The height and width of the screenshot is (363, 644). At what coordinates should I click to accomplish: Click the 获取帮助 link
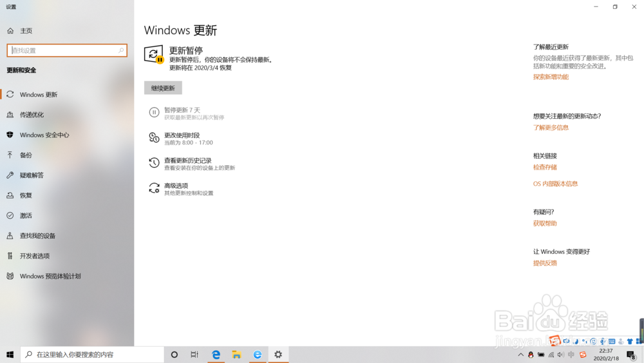545,224
